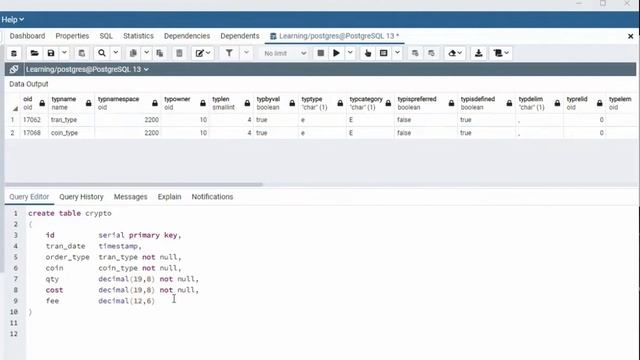Click the Commit transaction icon
Screen dimensions: 640x360
(415, 53)
